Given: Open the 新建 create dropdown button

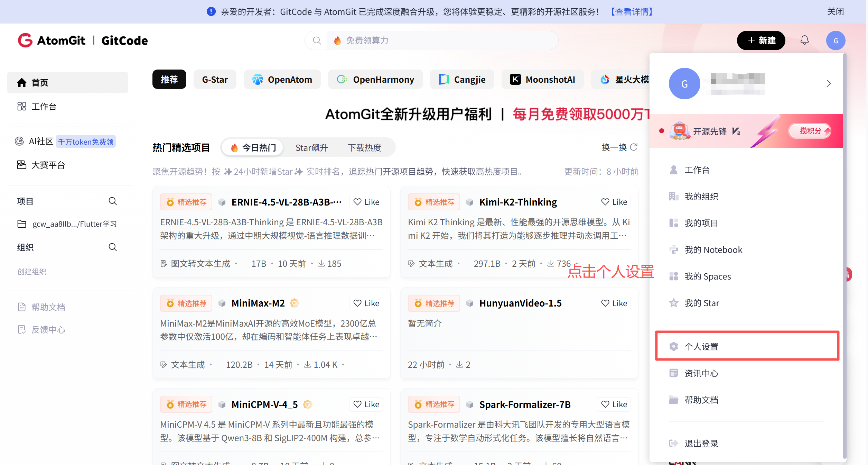Looking at the screenshot, I should [761, 40].
